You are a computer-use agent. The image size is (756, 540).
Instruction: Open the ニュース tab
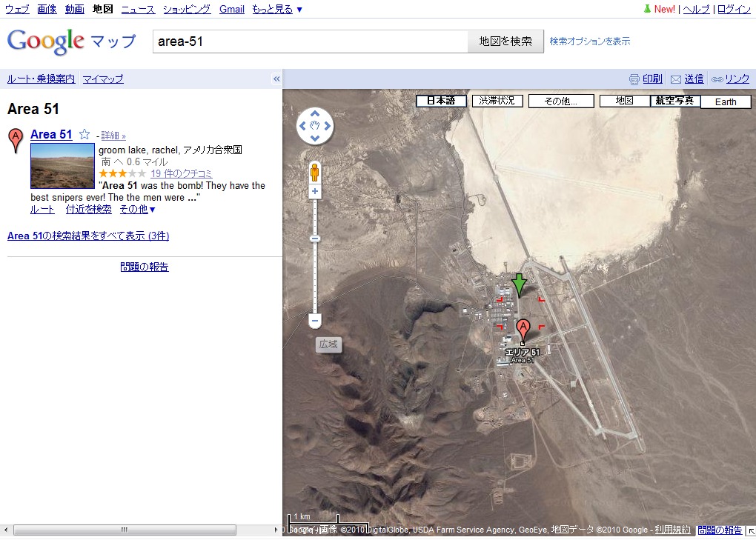[x=138, y=9]
